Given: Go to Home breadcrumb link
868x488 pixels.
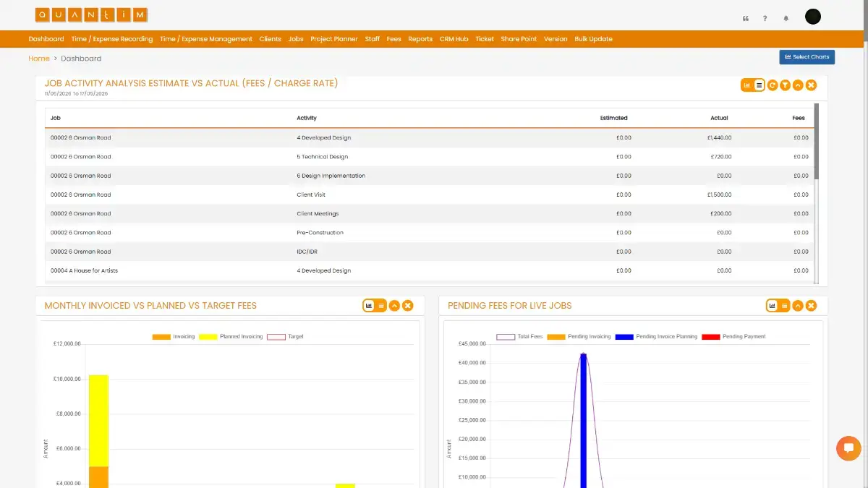Looking at the screenshot, I should point(39,59).
